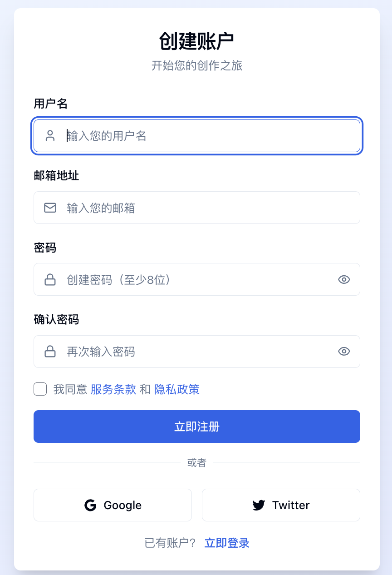Click the lock icon in password field
This screenshot has width=392, height=575.
[x=50, y=280]
